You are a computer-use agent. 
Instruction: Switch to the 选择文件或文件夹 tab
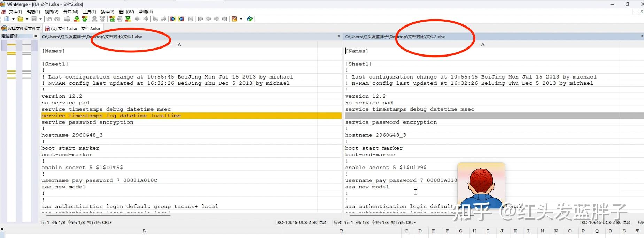[x=21, y=28]
